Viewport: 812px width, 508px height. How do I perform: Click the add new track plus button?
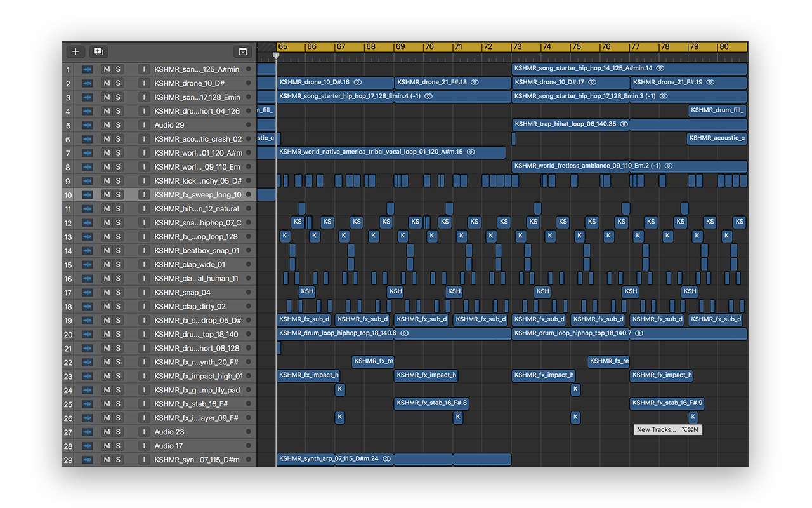75,51
